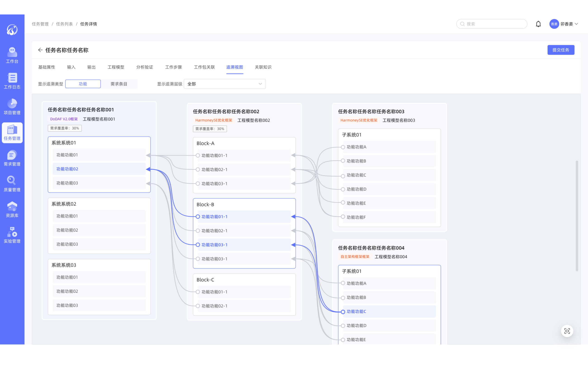Select 功能功能D in task 003 子系统01
Image resolution: width=588 pixels, height=365 pixels.
389,189
